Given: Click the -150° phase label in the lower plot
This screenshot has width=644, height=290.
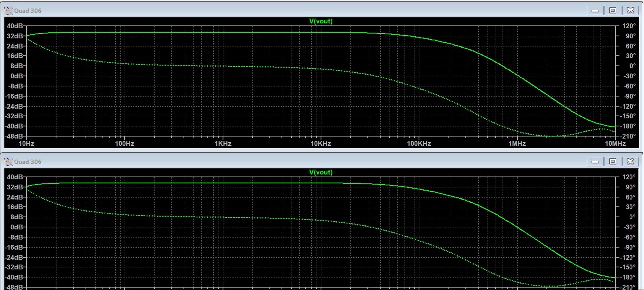Looking at the screenshot, I should (628, 267).
